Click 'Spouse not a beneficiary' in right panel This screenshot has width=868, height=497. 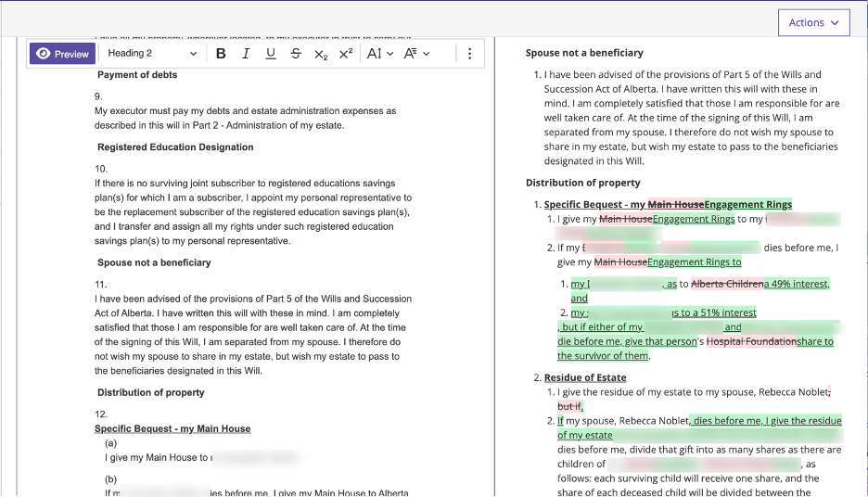click(584, 53)
